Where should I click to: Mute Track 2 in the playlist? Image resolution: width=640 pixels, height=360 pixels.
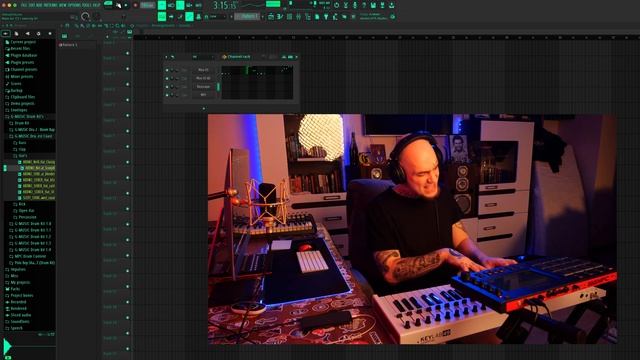coord(127,69)
